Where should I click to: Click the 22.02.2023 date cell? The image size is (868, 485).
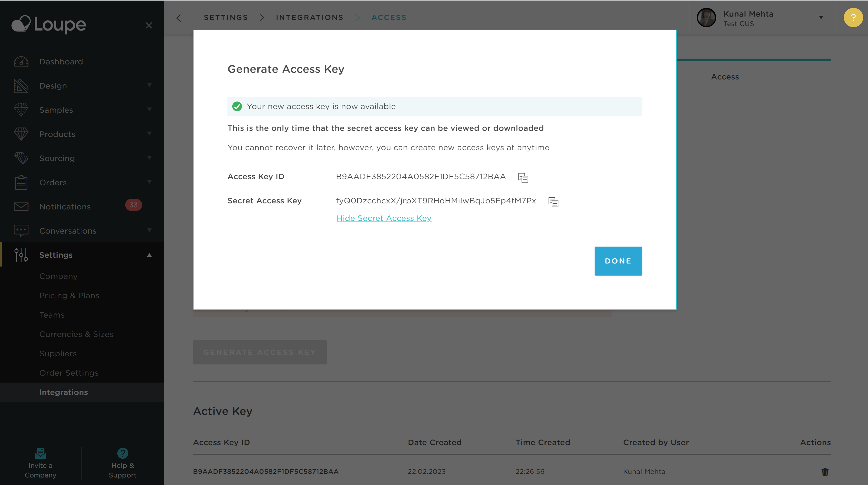click(426, 471)
